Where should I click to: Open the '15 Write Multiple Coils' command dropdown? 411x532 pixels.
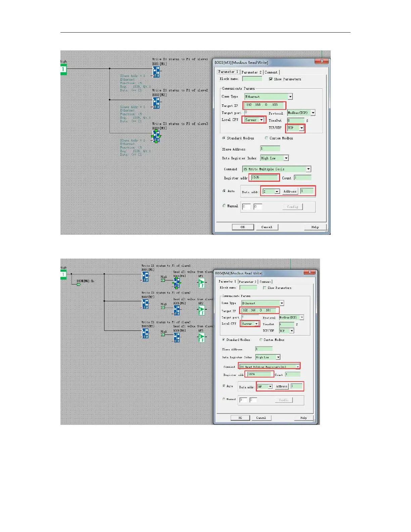coord(308,169)
